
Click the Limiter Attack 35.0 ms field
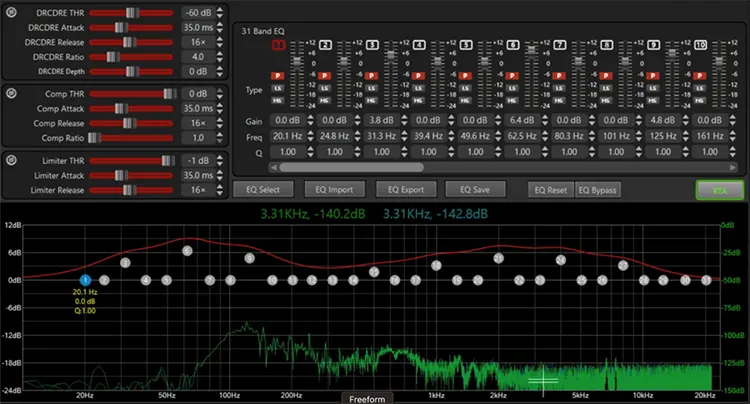pyautogui.click(x=198, y=175)
